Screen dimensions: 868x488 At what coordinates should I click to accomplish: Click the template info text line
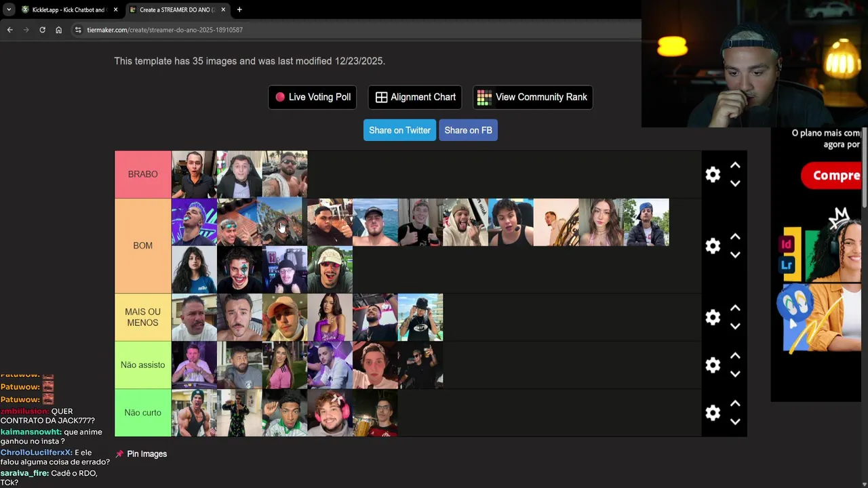(x=250, y=61)
